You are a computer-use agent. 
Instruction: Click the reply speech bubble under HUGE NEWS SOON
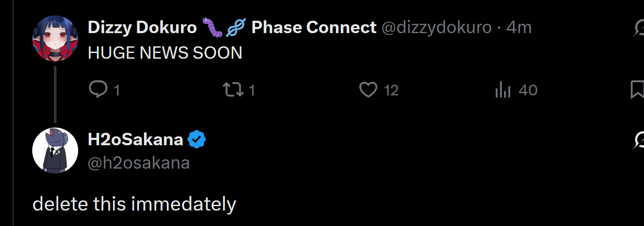(x=98, y=90)
